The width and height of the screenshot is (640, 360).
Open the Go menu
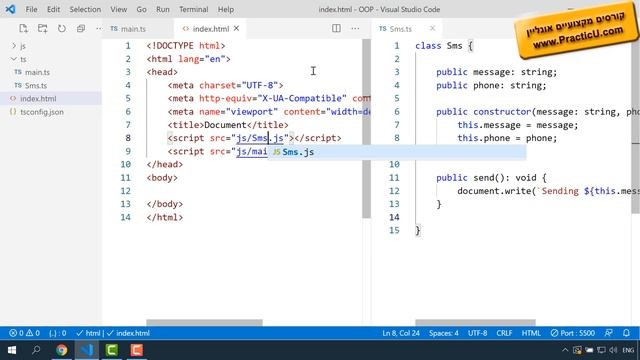(x=142, y=9)
